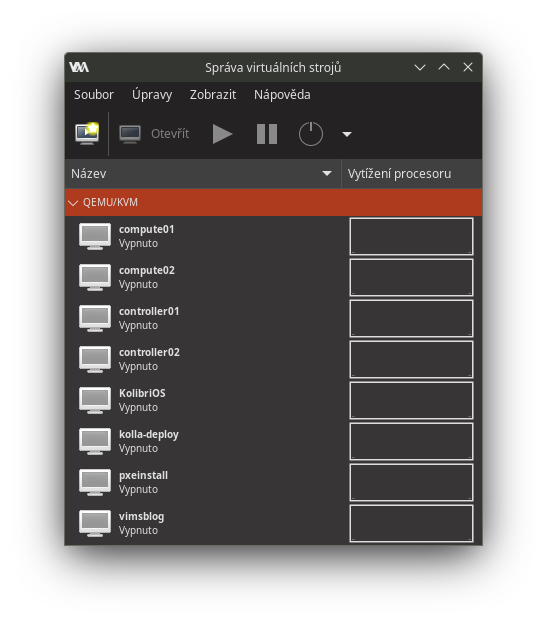Open the Soubor menu
The image size is (547, 622).
(94, 95)
